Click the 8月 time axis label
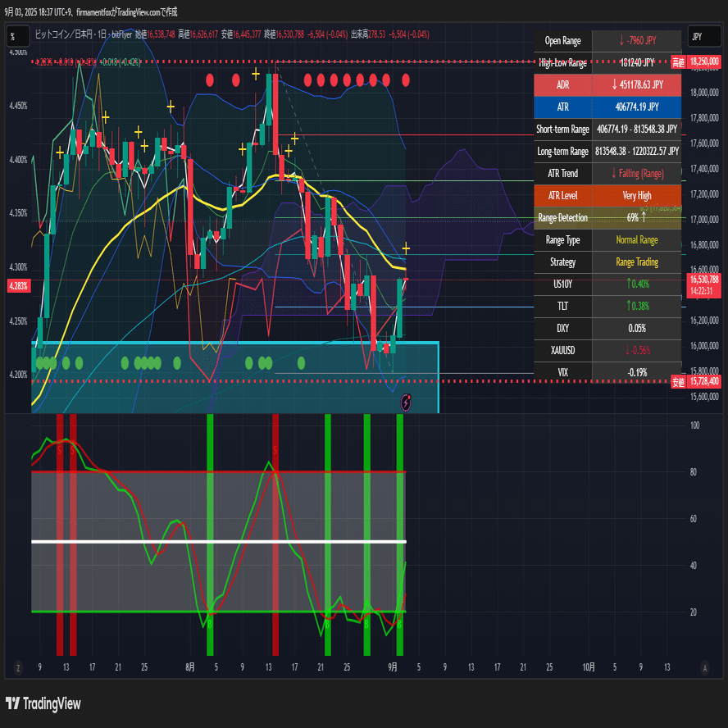This screenshot has width=728, height=728. 190,667
